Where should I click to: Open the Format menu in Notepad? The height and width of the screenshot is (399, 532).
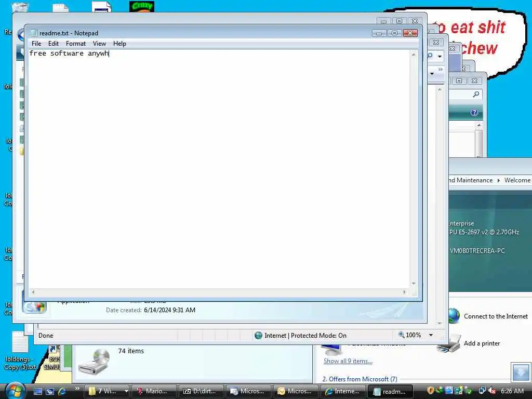[76, 44]
